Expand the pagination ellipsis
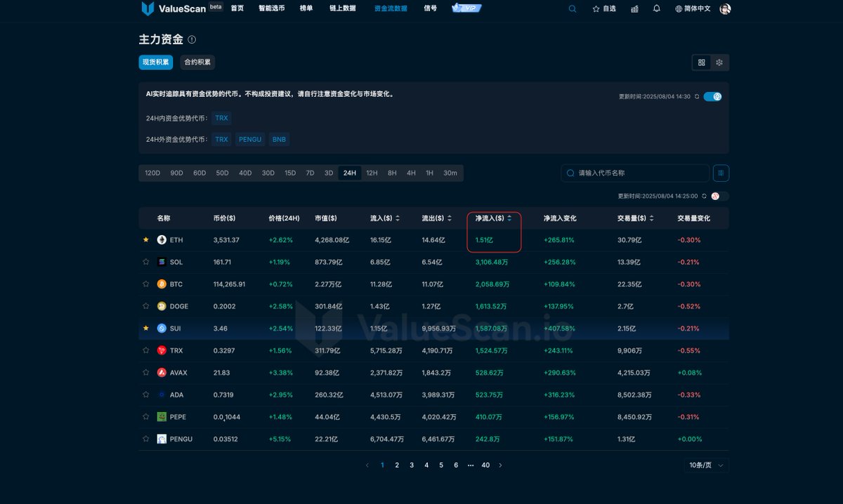Viewport: 843px width, 504px height. [x=471, y=465]
